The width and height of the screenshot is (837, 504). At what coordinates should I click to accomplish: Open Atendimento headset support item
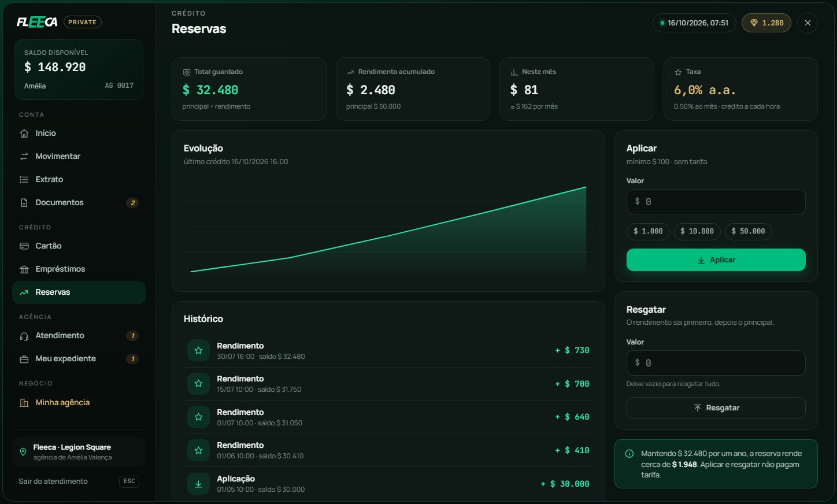pyautogui.click(x=79, y=335)
